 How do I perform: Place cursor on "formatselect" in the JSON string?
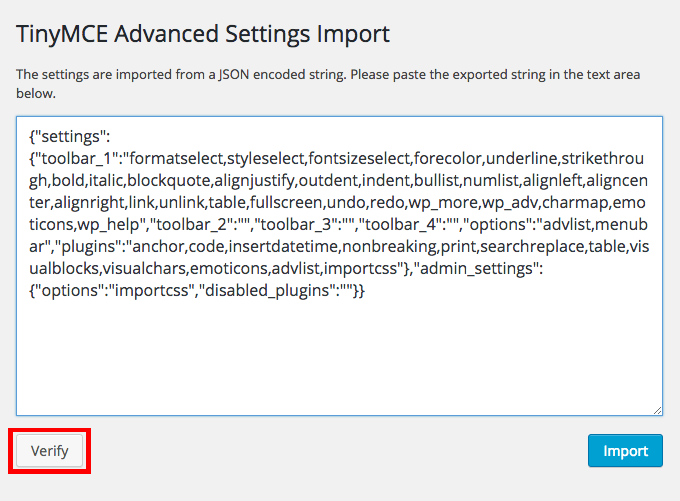pos(176,158)
